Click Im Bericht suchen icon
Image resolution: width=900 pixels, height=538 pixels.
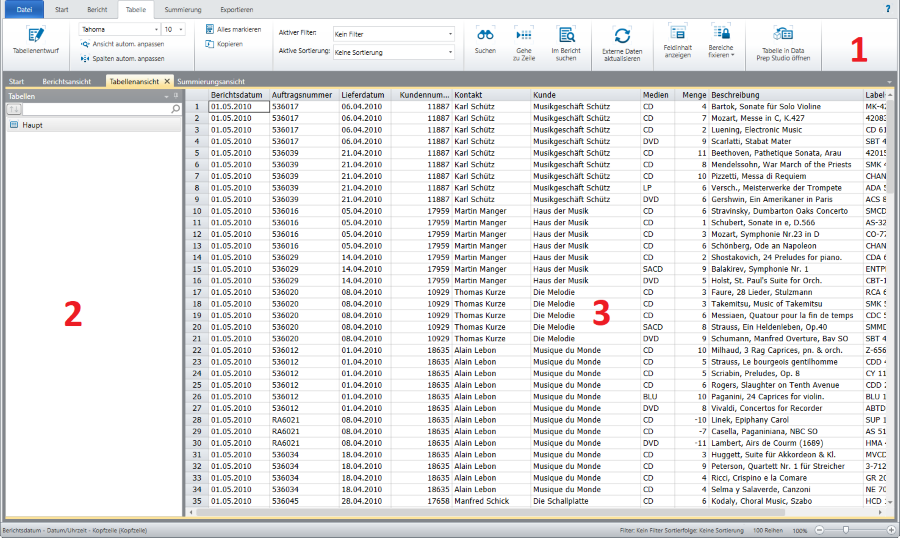pos(566,35)
